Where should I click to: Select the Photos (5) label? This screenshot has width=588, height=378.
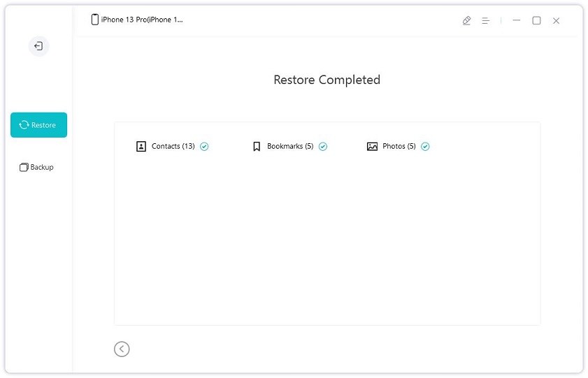coord(399,146)
